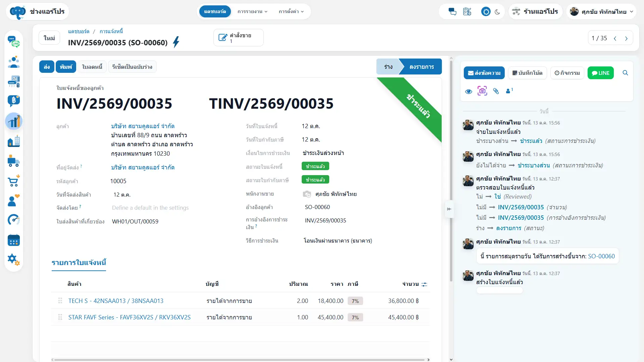Image resolution: width=644 pixels, height=362 pixels.
Task: Open the LINE chat sidebar icon
Action: (14, 42)
